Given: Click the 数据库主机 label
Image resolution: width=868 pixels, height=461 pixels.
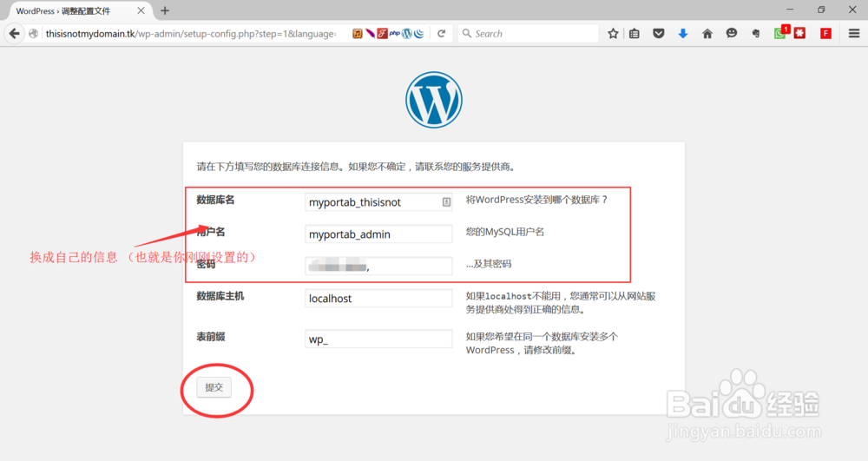Looking at the screenshot, I should tap(220, 296).
